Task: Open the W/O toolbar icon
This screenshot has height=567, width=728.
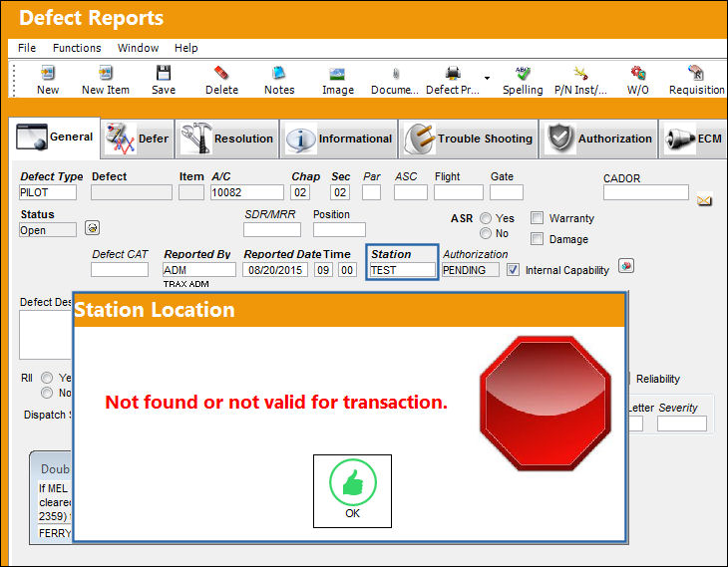Action: (638, 73)
